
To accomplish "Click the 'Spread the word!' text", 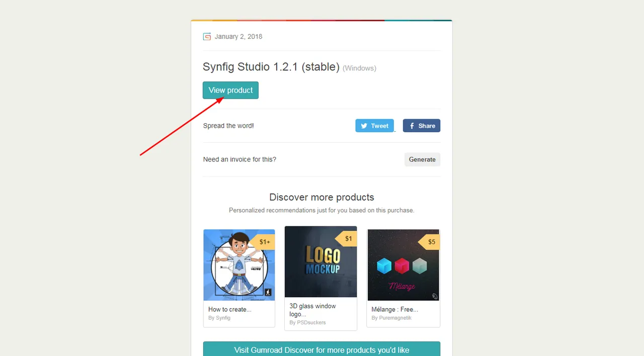I will (x=228, y=126).
